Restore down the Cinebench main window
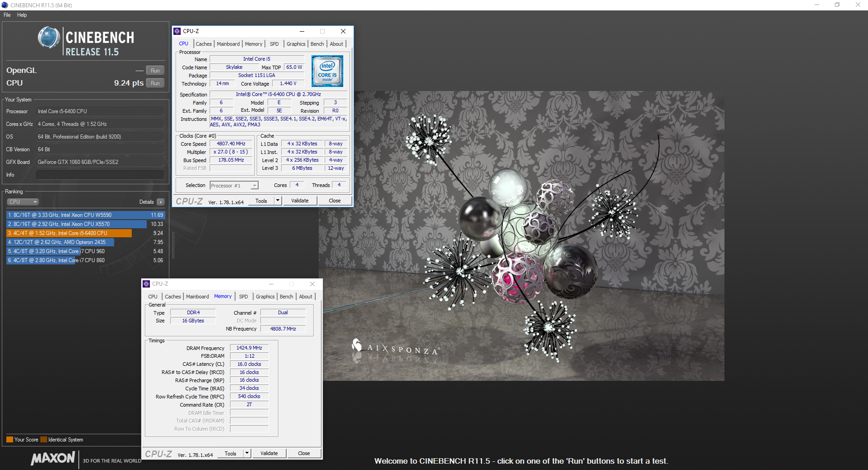 pos(837,5)
